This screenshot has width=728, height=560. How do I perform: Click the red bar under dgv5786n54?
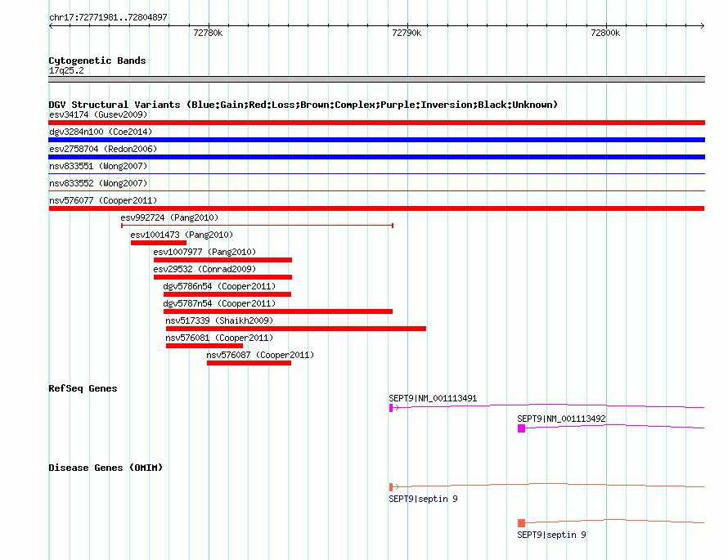pyautogui.click(x=227, y=294)
